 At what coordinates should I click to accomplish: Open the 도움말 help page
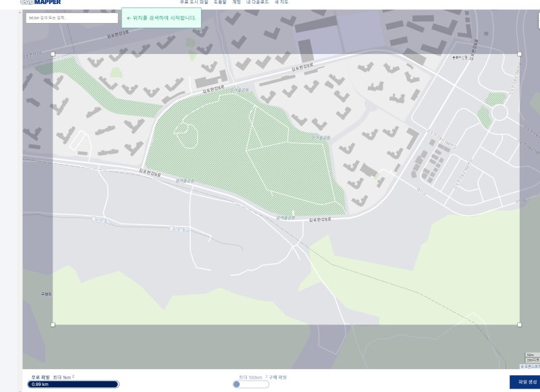pyautogui.click(x=220, y=2)
